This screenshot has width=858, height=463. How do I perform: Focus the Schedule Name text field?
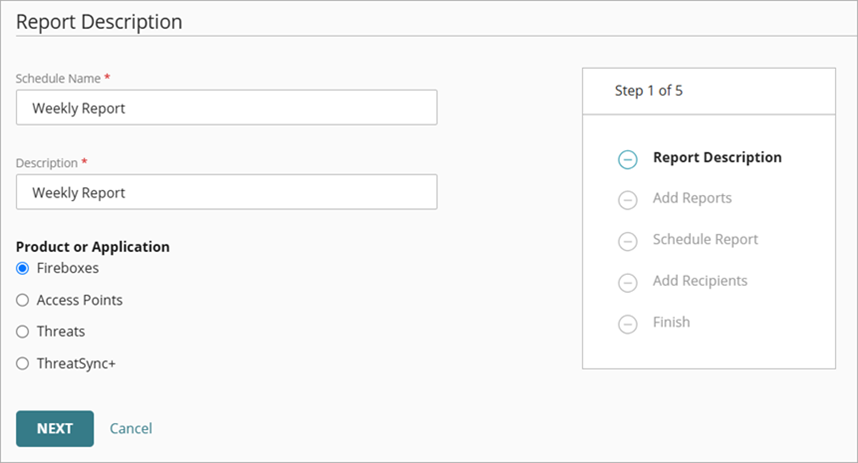click(x=227, y=108)
